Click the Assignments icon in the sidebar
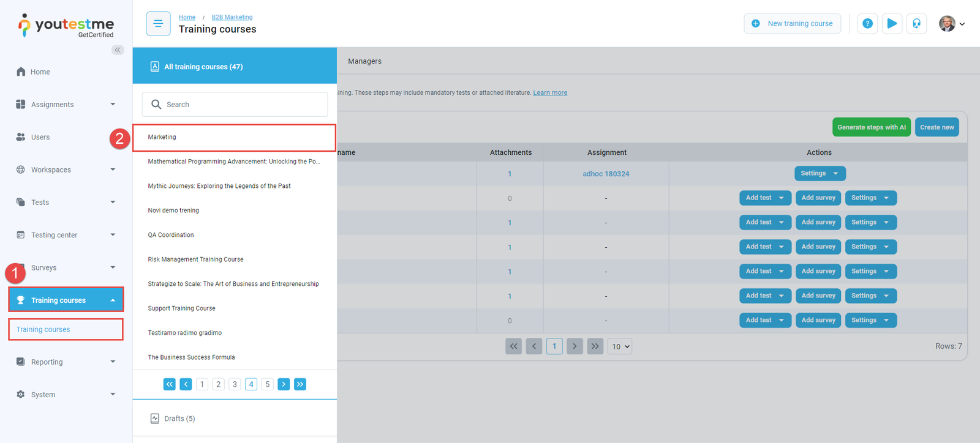The width and height of the screenshot is (980, 443). (x=21, y=104)
